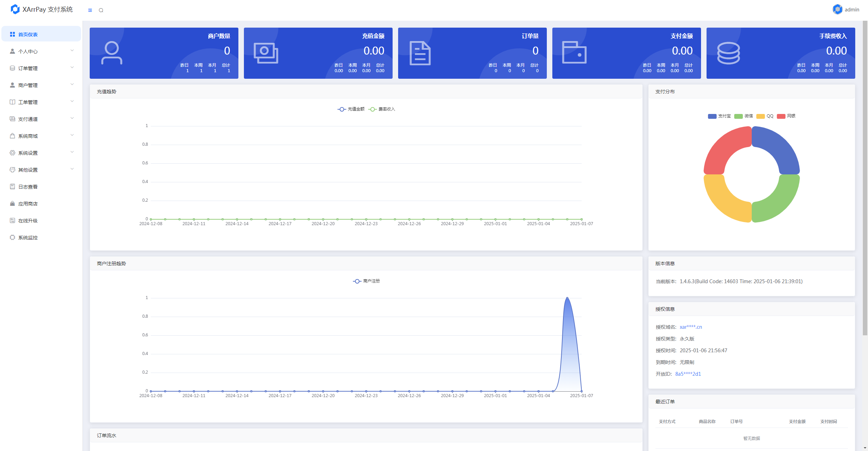Expand the 订单管理 submenu arrow

pos(72,68)
